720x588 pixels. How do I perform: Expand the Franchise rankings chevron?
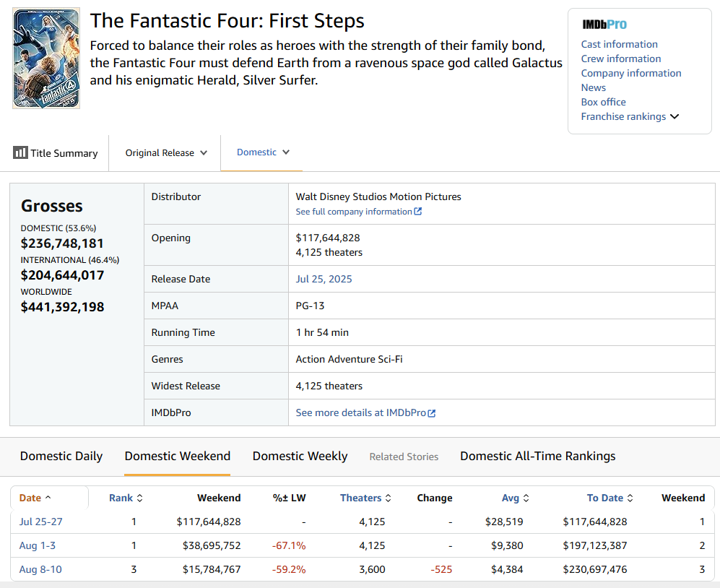click(674, 117)
